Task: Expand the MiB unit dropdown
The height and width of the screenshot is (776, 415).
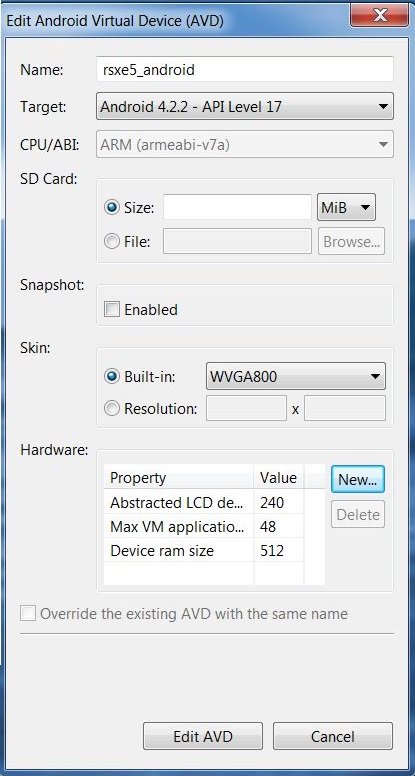Action: [346, 207]
